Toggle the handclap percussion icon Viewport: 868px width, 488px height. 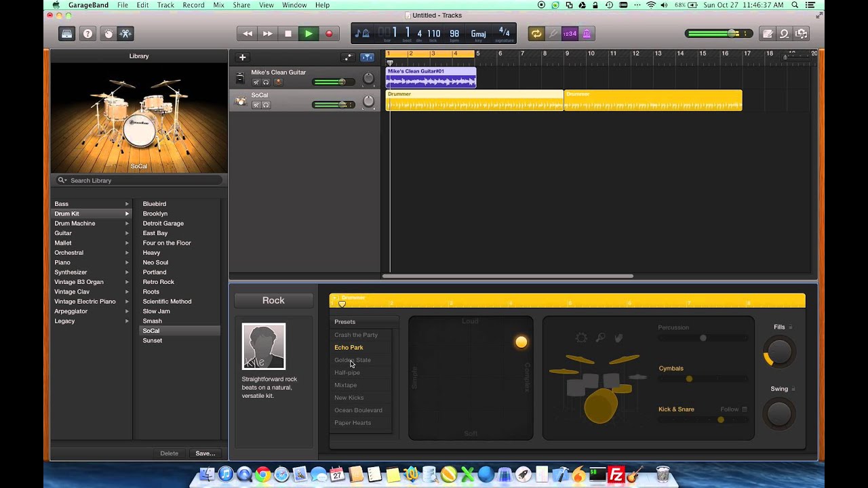tap(618, 338)
